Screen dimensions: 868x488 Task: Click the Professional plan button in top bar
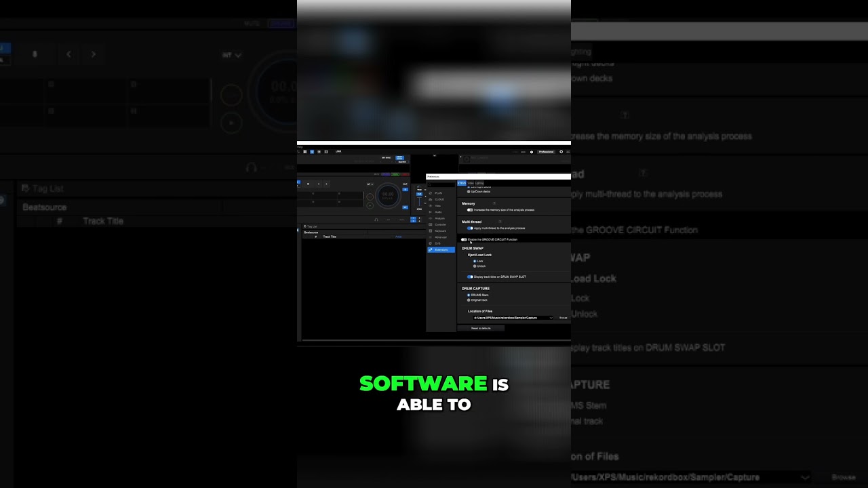tap(546, 152)
